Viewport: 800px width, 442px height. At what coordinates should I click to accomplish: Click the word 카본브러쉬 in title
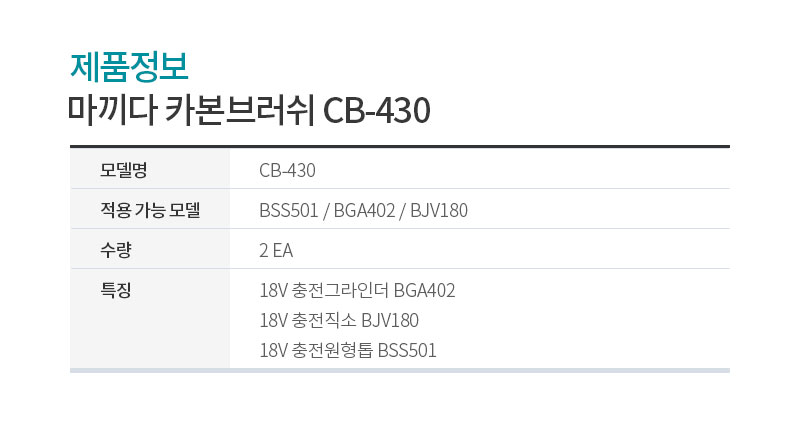240,110
